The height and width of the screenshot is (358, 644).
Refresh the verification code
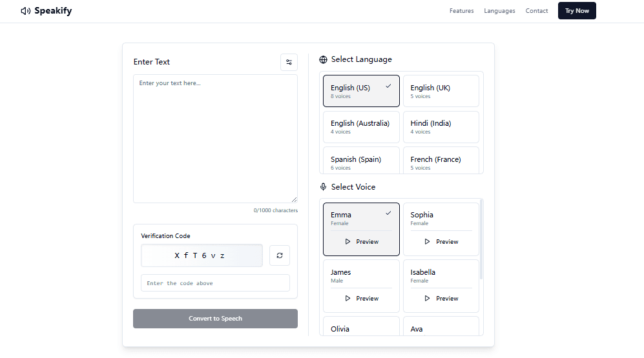coord(280,255)
